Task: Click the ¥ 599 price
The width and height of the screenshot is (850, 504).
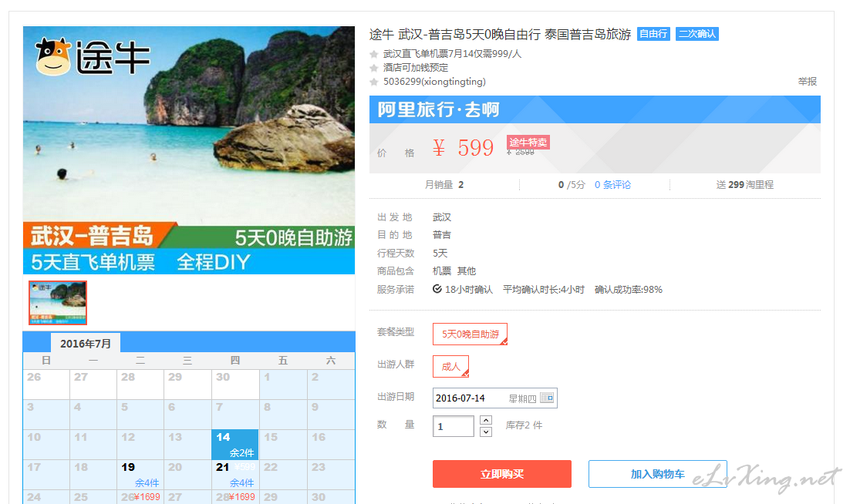Action: (x=463, y=148)
